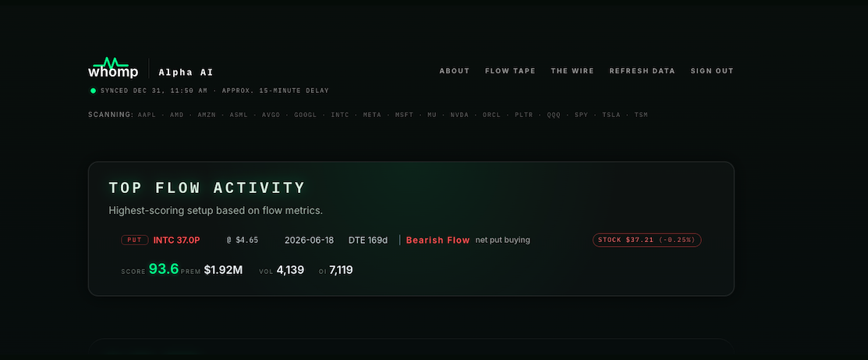
Task: Click the Alpha AI label
Action: pyautogui.click(x=186, y=72)
